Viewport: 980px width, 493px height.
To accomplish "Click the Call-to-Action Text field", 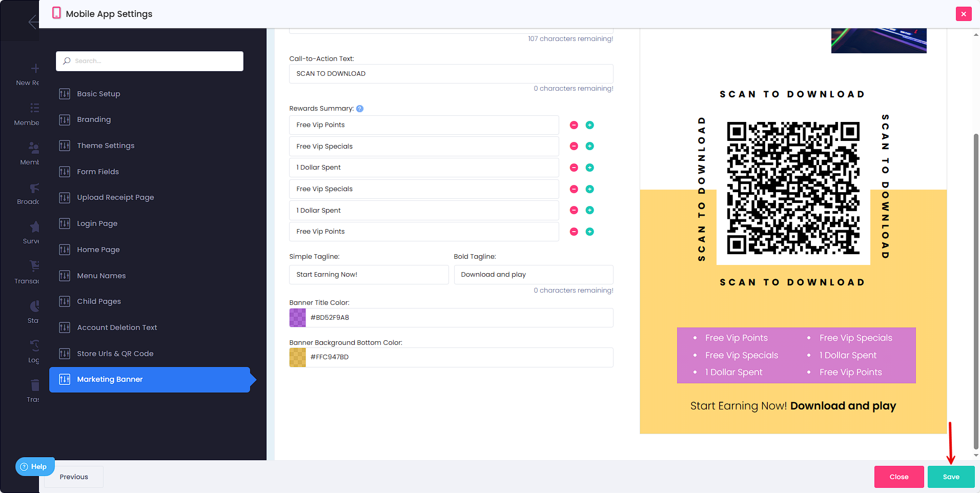I will coord(451,74).
